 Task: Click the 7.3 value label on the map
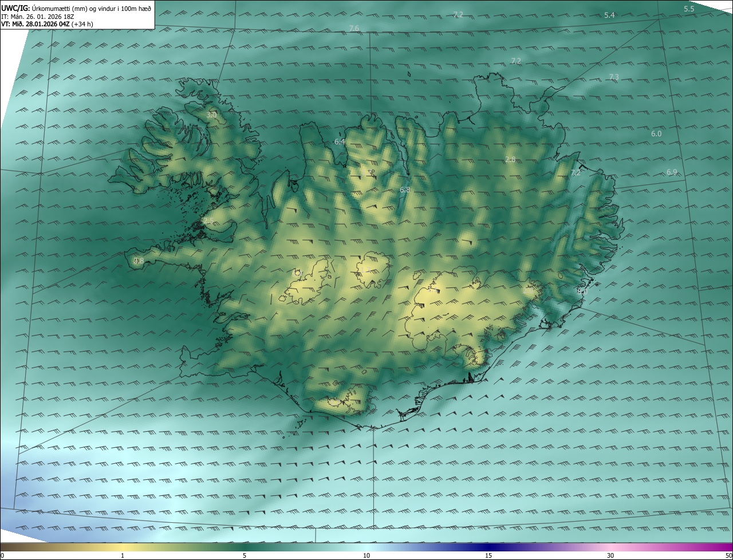coord(614,77)
